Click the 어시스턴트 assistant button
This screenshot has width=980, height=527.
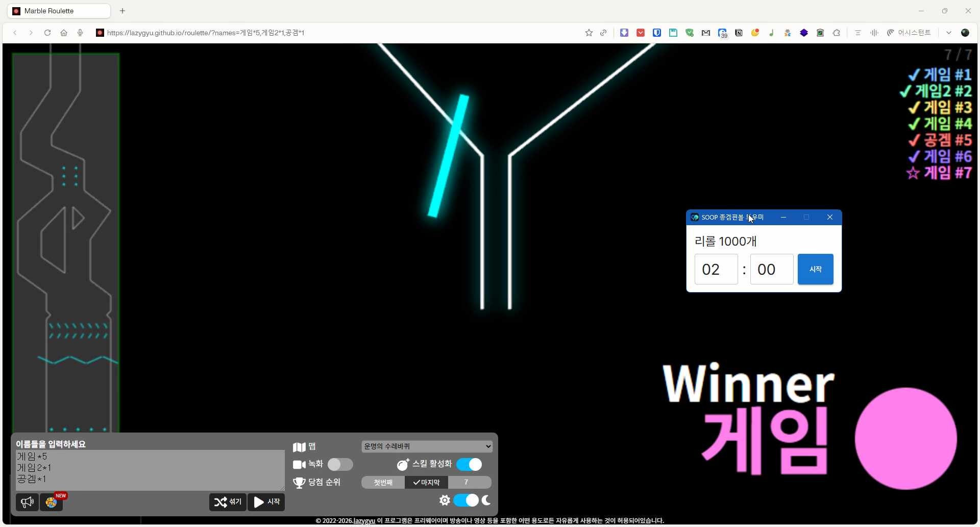pos(909,33)
